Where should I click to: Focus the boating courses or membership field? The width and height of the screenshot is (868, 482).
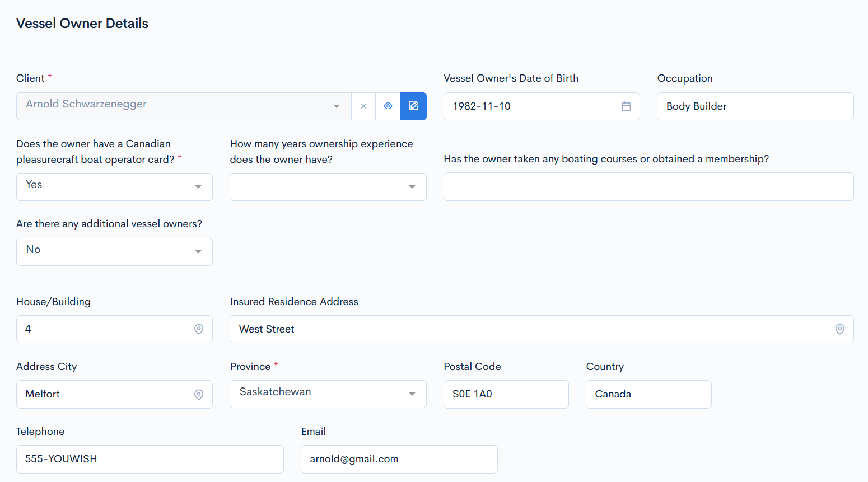pyautogui.click(x=648, y=187)
